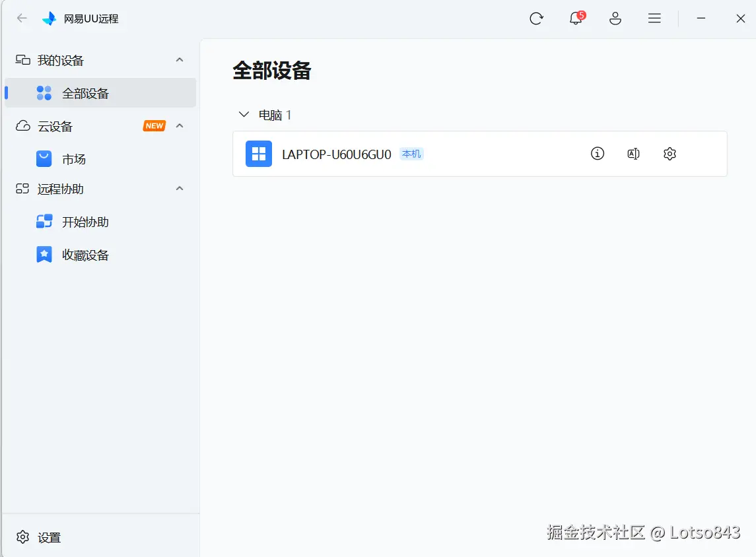Collapse the 远程协助 section

(180, 188)
